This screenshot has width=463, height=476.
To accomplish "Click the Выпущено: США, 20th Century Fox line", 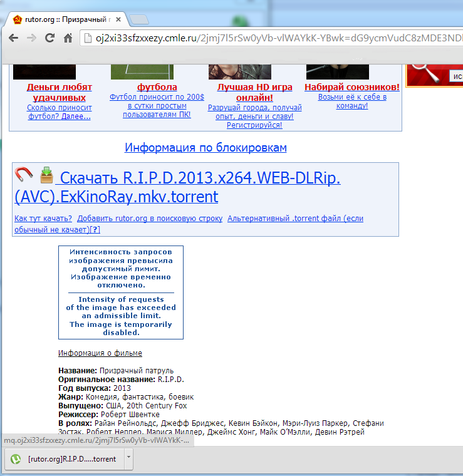I will pos(123,406).
